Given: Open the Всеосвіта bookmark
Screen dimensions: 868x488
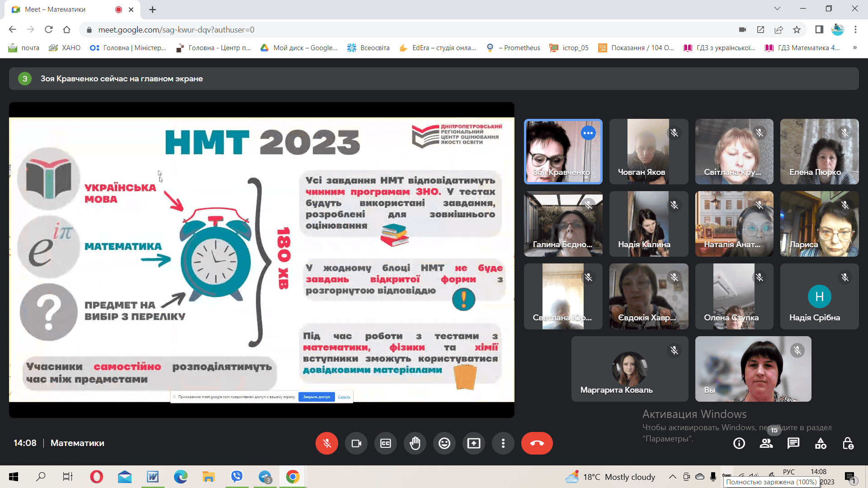Looking at the screenshot, I should pyautogui.click(x=368, y=48).
